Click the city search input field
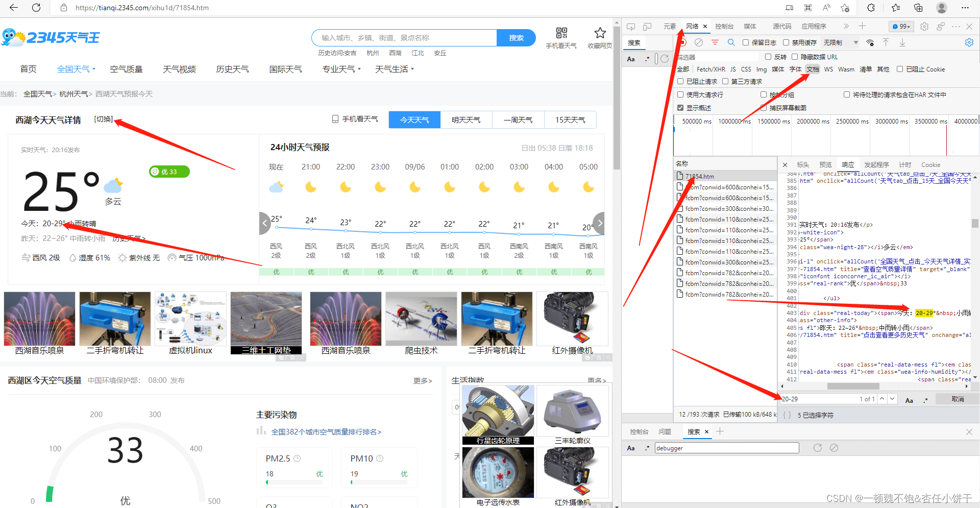Viewport: 980px width, 508px height. 404,38
